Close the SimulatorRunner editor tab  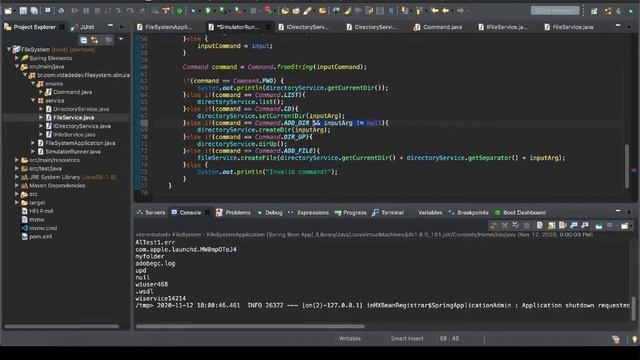pyautogui.click(x=268, y=27)
